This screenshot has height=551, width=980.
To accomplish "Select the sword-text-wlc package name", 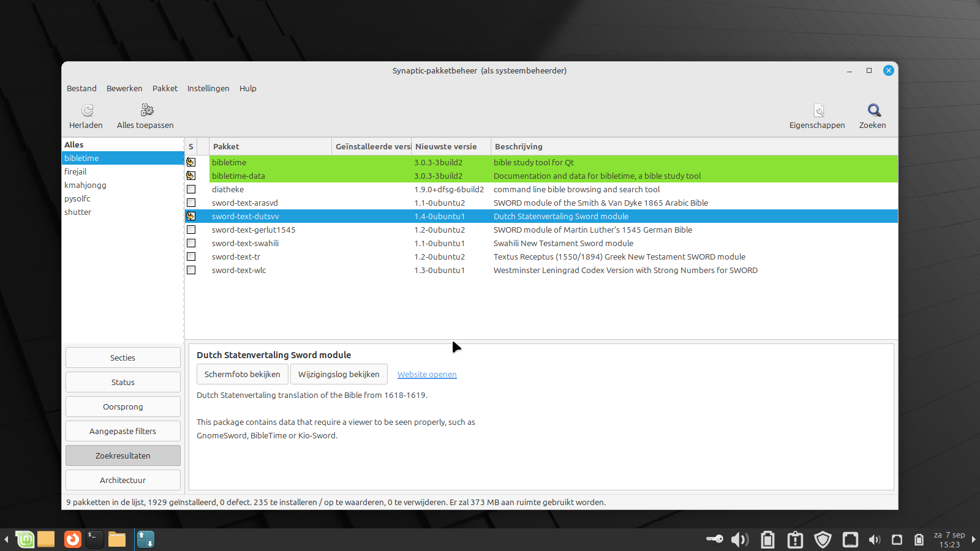I will tap(239, 270).
